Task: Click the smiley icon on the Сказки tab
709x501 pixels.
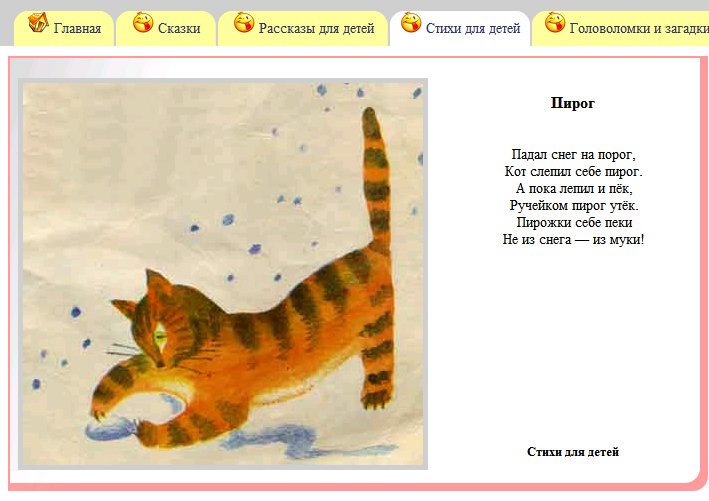Action: (143, 22)
